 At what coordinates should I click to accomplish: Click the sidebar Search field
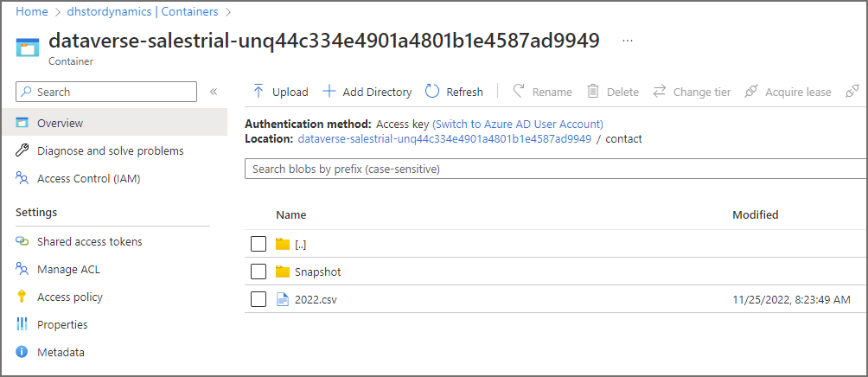click(x=106, y=92)
